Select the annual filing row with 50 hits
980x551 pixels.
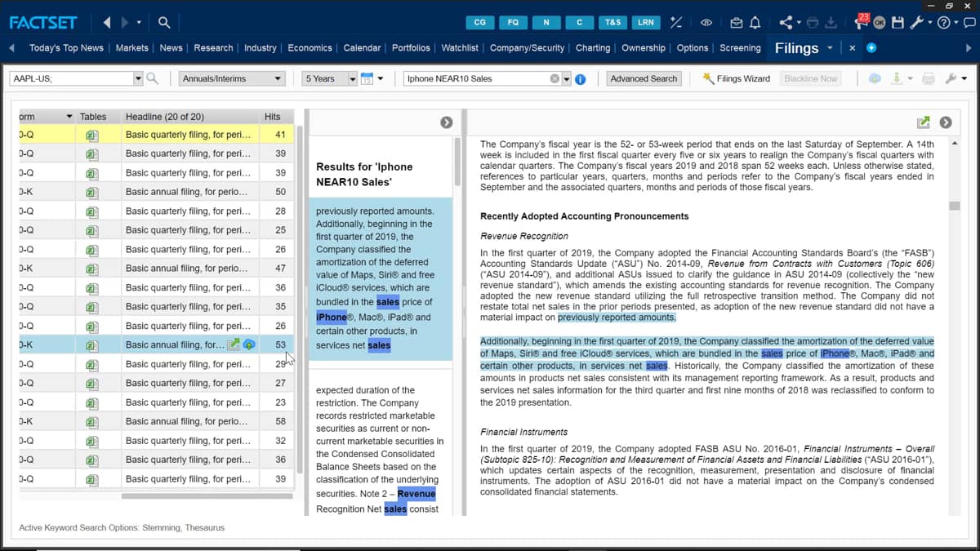coord(157,192)
